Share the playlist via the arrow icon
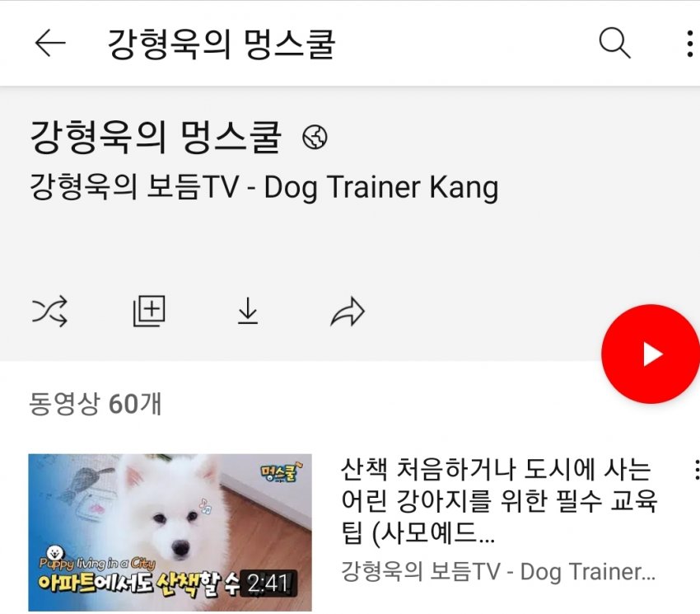The image size is (700, 614). pos(348,312)
